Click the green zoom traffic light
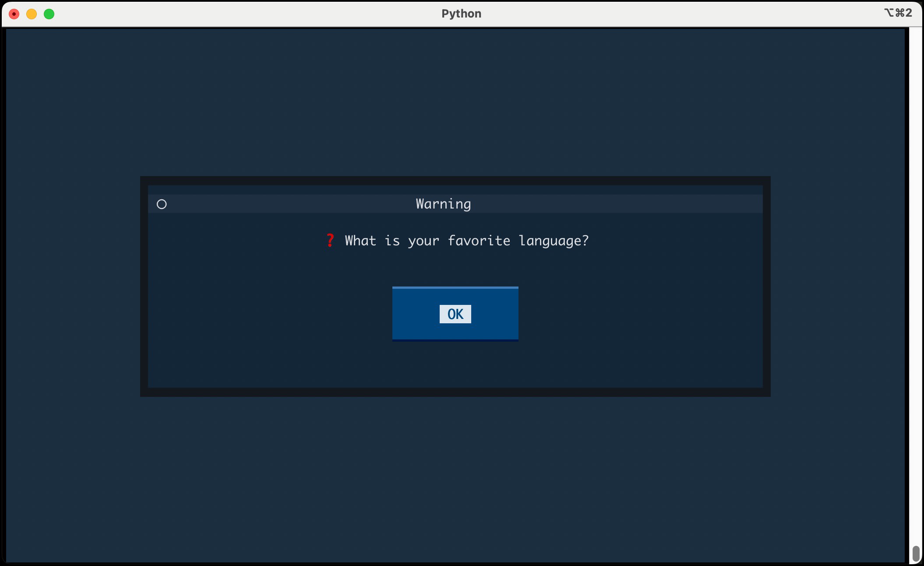Viewport: 924px width, 566px height. [49, 14]
